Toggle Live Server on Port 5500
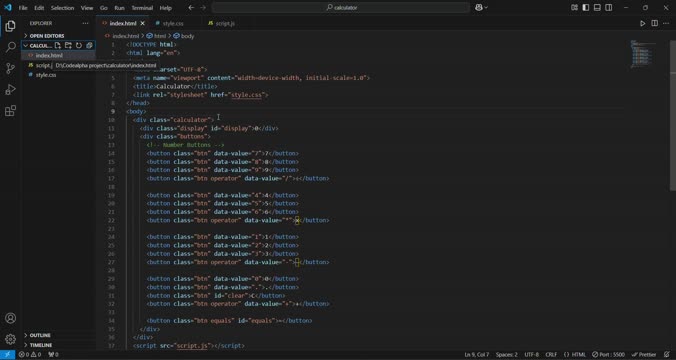Image resolution: width=676 pixels, height=360 pixels. point(608,354)
